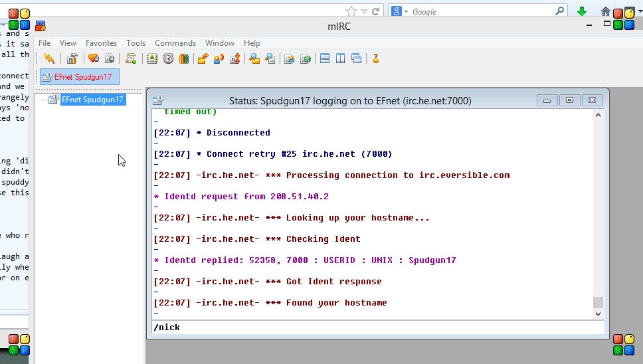Click the '* Disconnected' status line
Image resolution: width=643 pixels, height=364 pixels.
(x=212, y=132)
